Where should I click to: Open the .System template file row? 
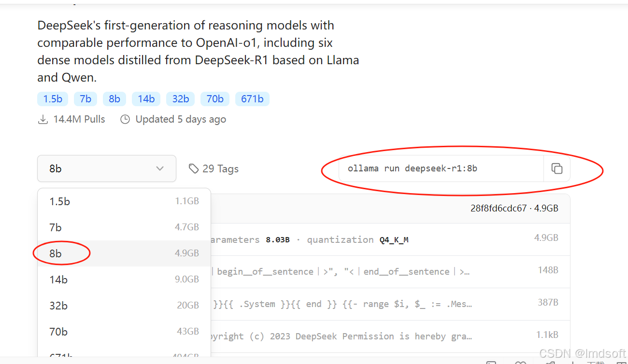coord(390,304)
